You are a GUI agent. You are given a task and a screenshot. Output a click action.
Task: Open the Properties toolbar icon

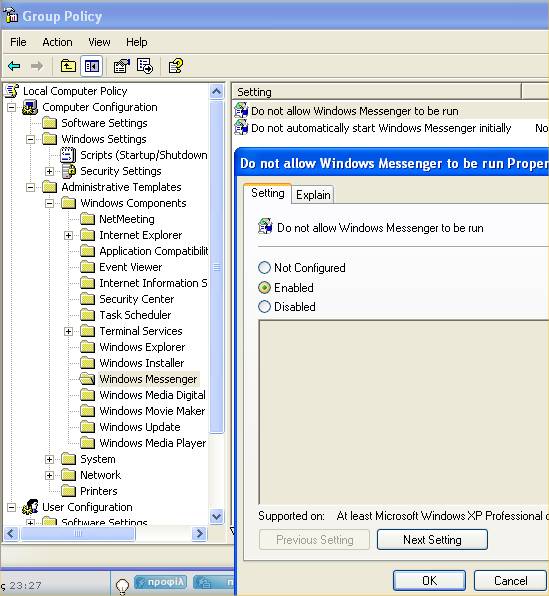tap(122, 66)
